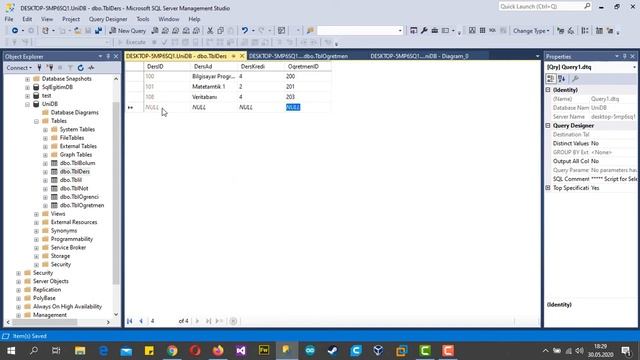Select dbo.TblNot table in tree
This screenshot has width=640, height=360.
click(x=74, y=189)
